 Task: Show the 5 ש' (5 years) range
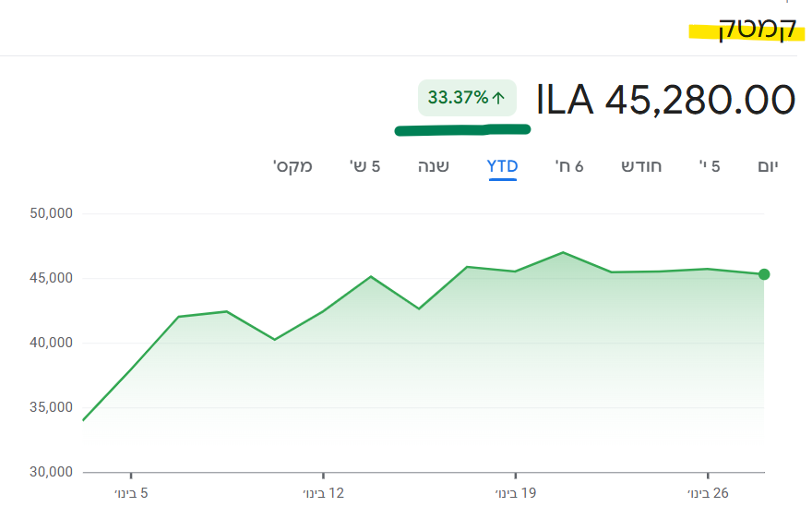(364, 166)
